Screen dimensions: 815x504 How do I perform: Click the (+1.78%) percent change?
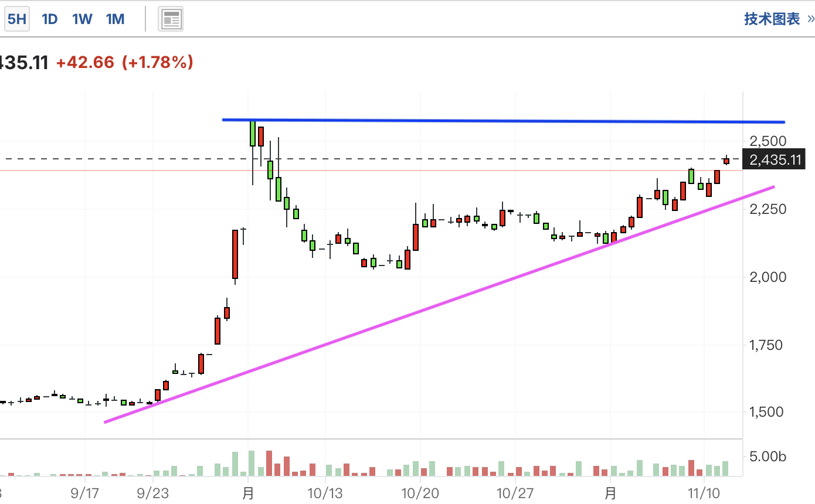[157, 62]
